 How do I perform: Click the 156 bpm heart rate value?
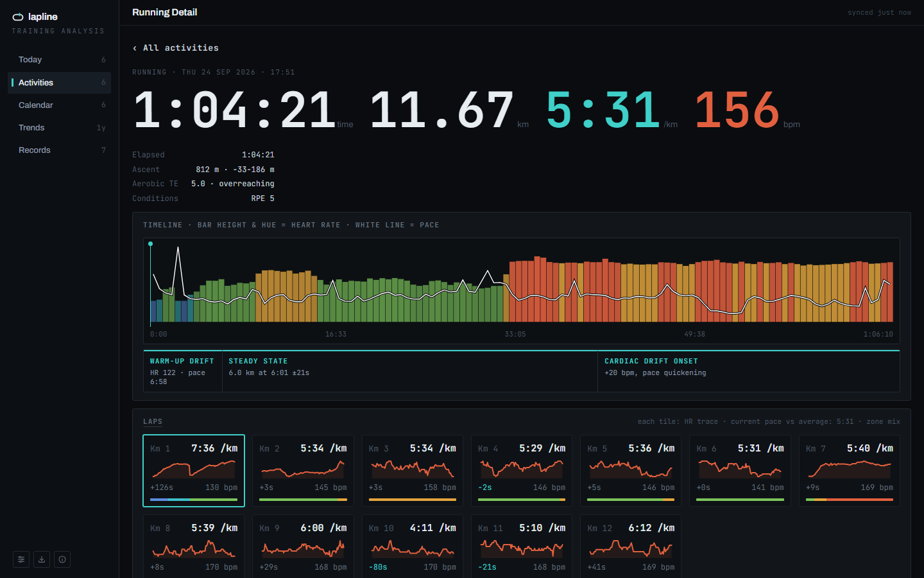(x=738, y=110)
